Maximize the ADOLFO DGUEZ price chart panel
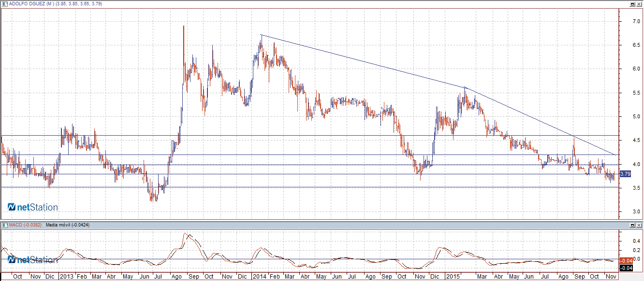644x281 pixels. pyautogui.click(x=632, y=4)
